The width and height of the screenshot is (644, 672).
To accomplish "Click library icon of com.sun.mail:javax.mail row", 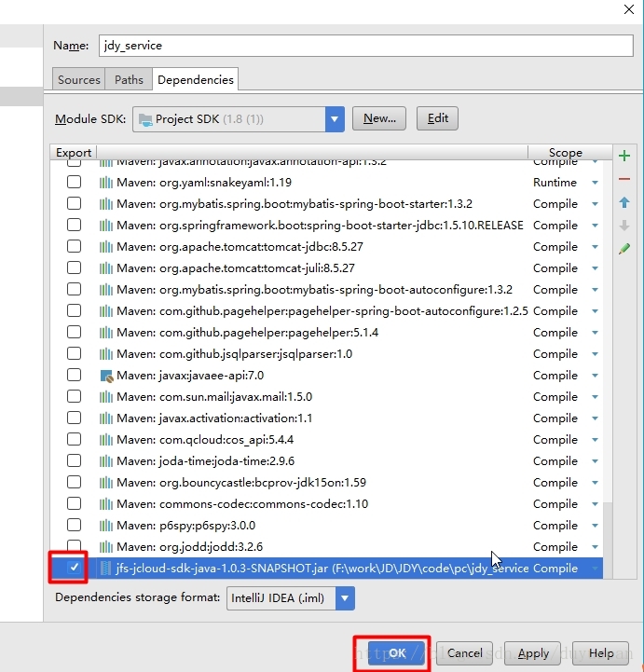I will tap(106, 397).
